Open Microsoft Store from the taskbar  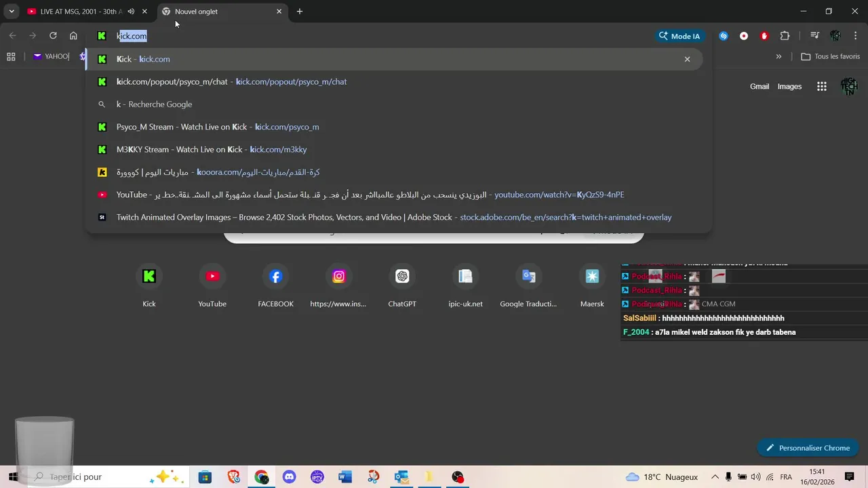tap(205, 477)
